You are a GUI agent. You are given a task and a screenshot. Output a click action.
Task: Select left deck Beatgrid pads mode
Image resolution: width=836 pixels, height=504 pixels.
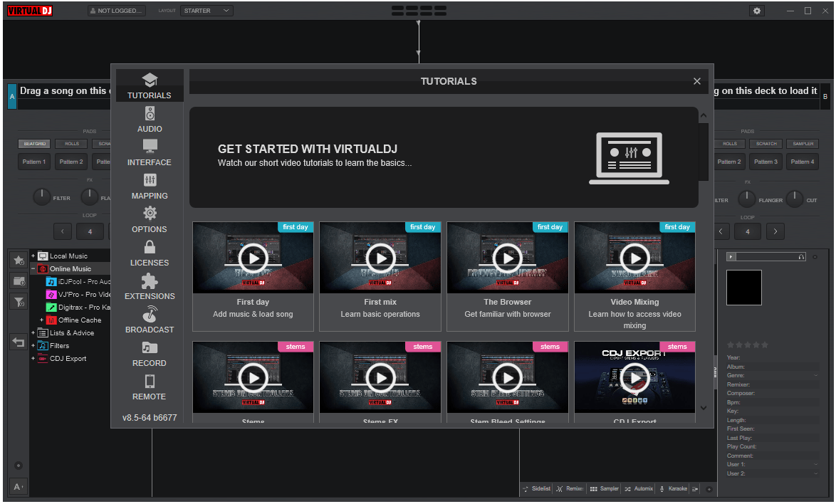[x=35, y=144]
